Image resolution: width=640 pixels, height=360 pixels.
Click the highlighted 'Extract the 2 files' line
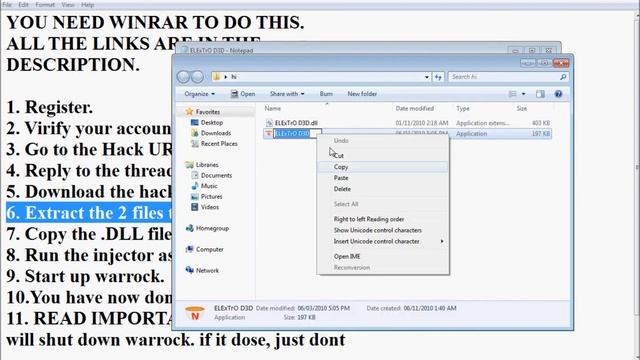(x=89, y=213)
